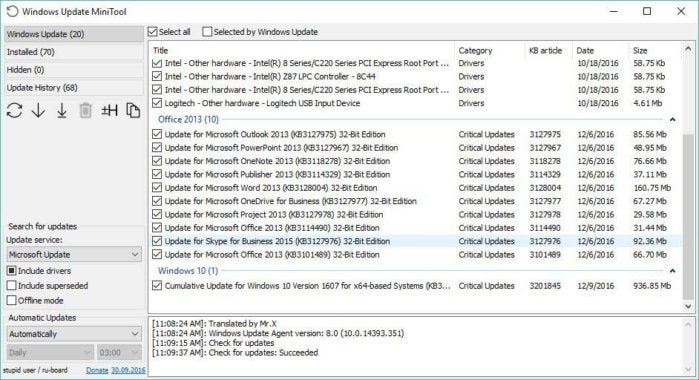
Task: Open the Update service dropdown
Action: pyautogui.click(x=74, y=254)
